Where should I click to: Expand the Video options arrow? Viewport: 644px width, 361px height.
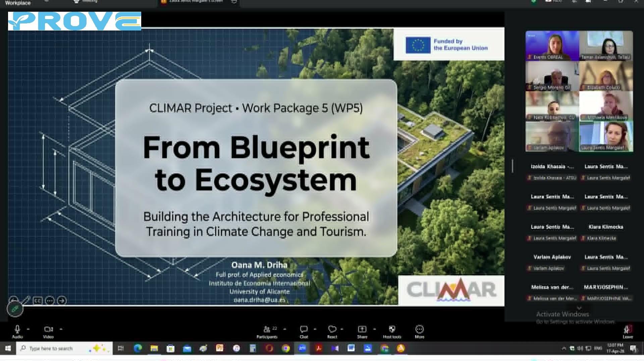point(61,329)
